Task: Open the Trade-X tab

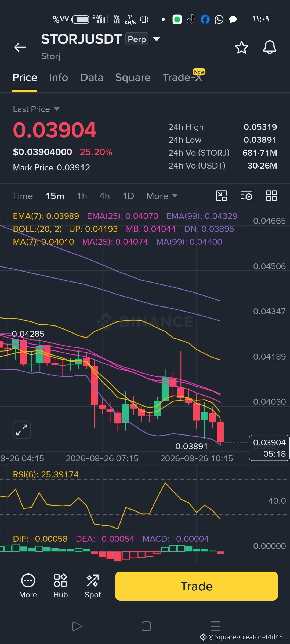Action: pyautogui.click(x=182, y=78)
